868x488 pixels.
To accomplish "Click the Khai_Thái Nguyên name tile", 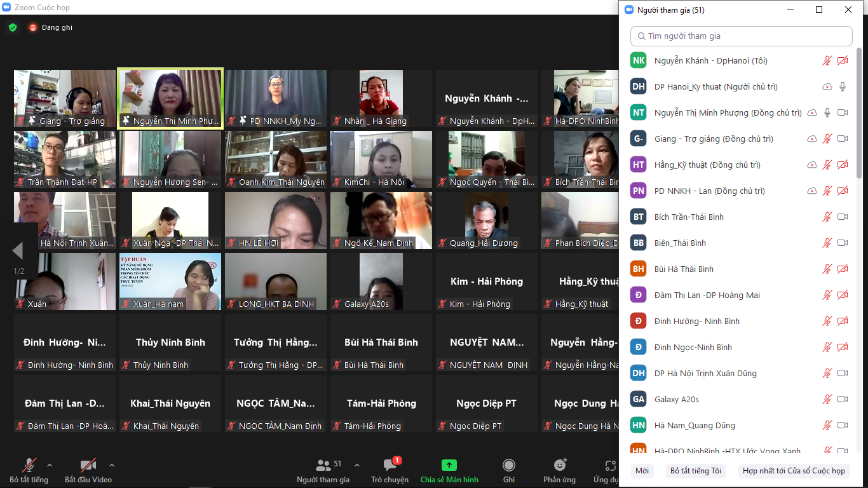I will click(170, 403).
